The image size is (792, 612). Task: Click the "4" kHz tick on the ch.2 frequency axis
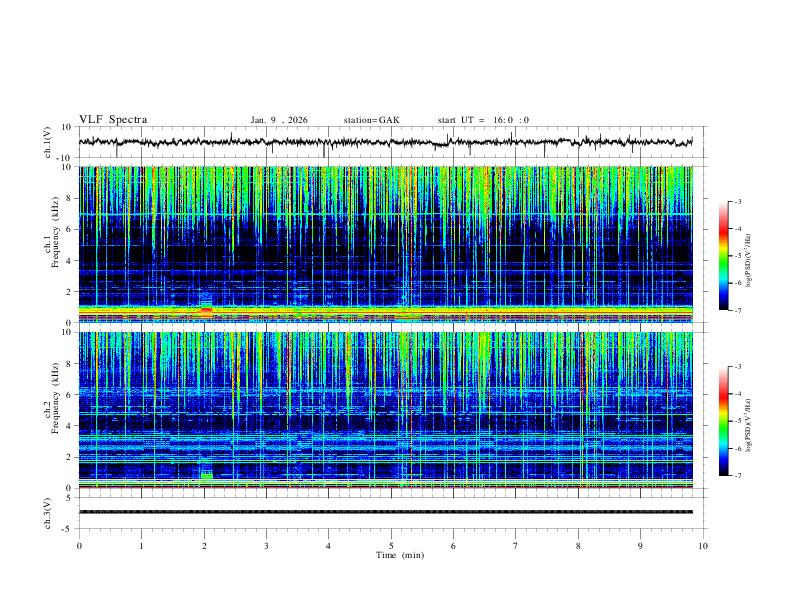(x=69, y=426)
